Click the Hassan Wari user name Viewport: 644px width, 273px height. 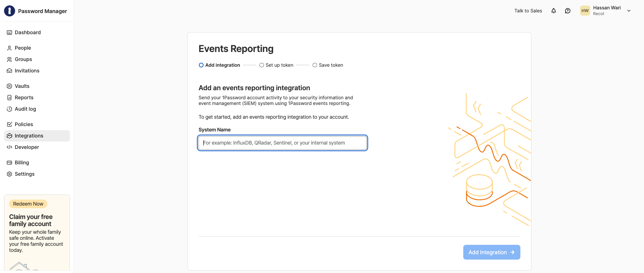point(607,8)
